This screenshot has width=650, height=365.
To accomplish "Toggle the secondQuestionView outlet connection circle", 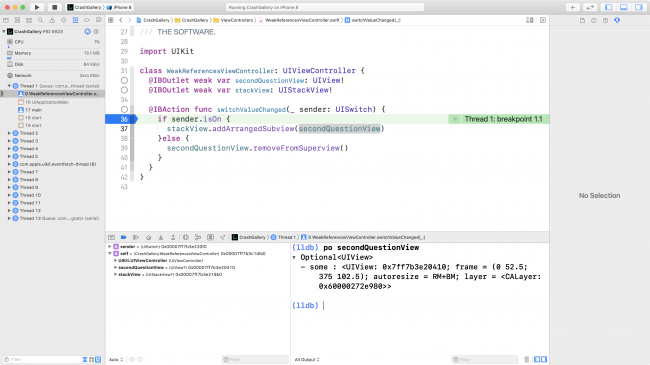I will [x=124, y=80].
